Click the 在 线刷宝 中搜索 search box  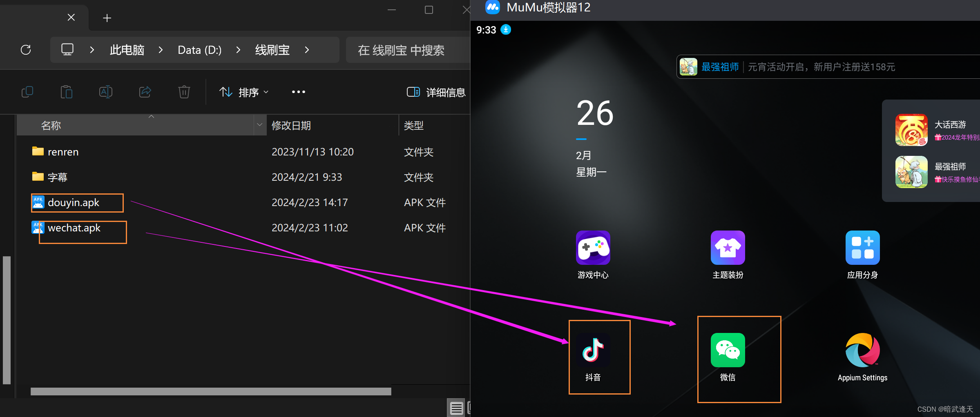408,50
